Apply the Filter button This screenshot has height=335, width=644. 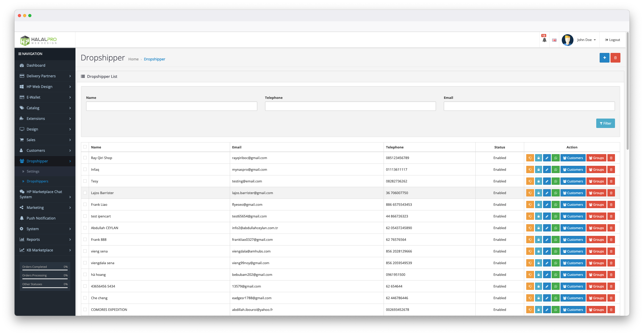click(606, 123)
